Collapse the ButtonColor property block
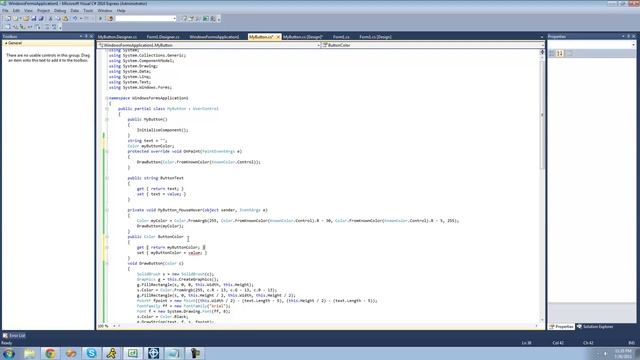Viewport: 640px width, 360px height. pos(107,237)
